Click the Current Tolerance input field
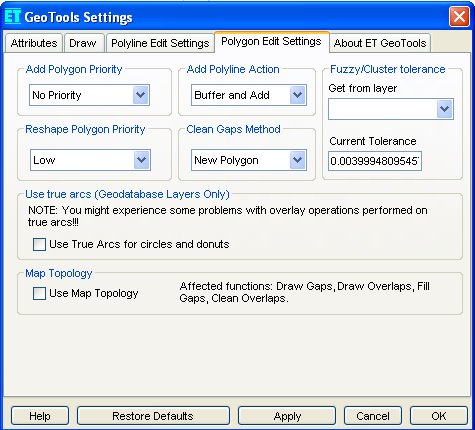Viewport: 475px width, 430px height. coord(375,161)
